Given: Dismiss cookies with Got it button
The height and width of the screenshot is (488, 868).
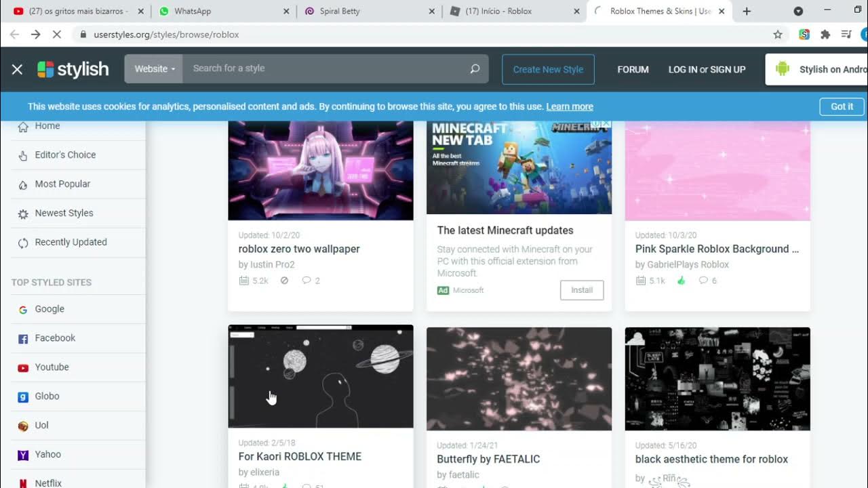Looking at the screenshot, I should pyautogui.click(x=842, y=106).
